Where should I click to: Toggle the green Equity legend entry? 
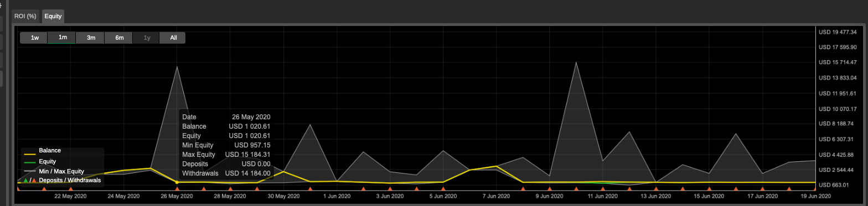47,161
